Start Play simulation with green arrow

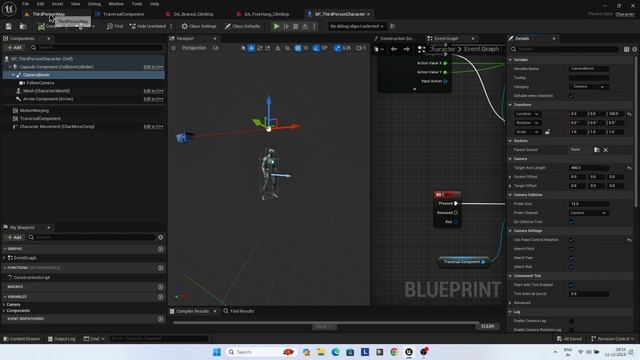click(x=276, y=26)
